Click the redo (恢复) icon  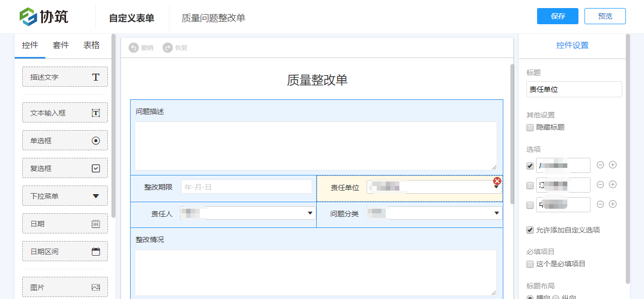pos(167,47)
